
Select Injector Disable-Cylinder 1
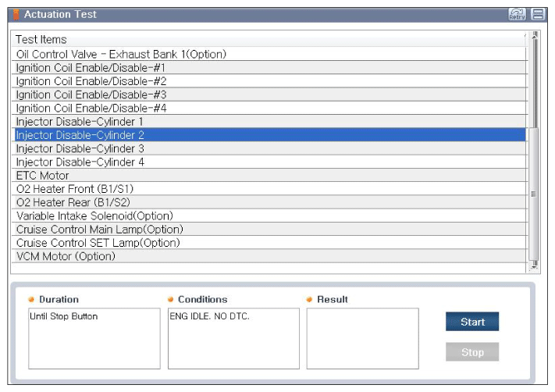269,122
